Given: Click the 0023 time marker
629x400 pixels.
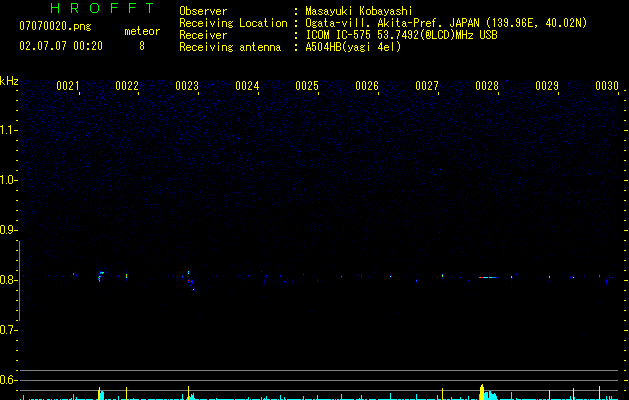Looking at the screenshot, I should coord(187,86).
